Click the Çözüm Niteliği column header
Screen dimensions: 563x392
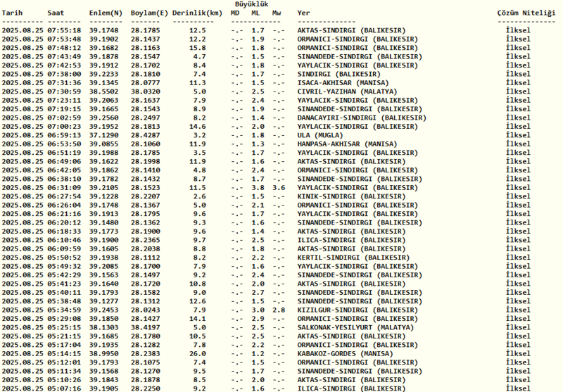coord(526,13)
